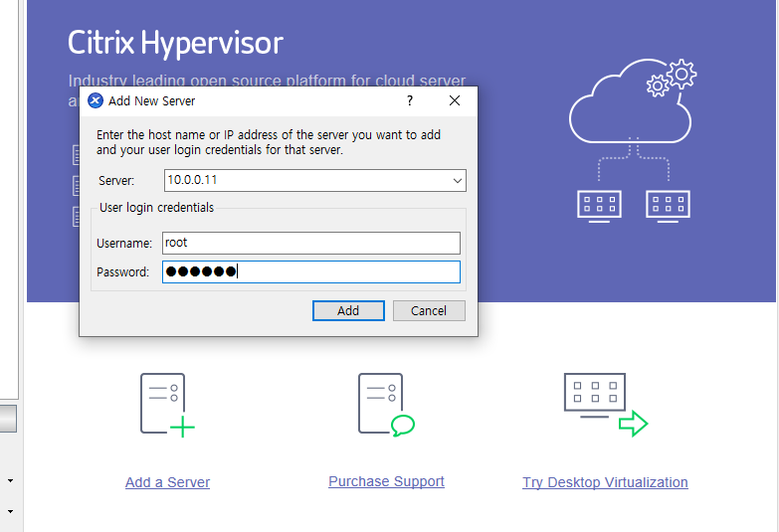Cancel the Add New Server dialog
Image resolution: width=779 pixels, height=532 pixels.
[429, 310]
